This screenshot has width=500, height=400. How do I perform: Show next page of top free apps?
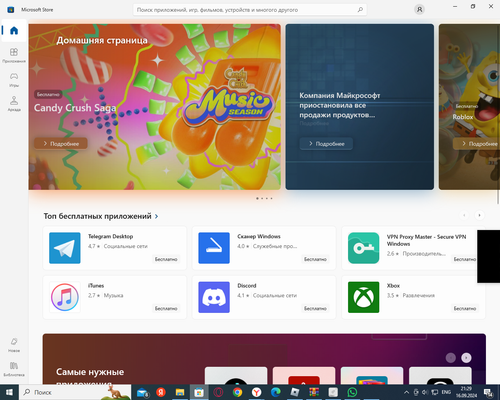click(479, 215)
